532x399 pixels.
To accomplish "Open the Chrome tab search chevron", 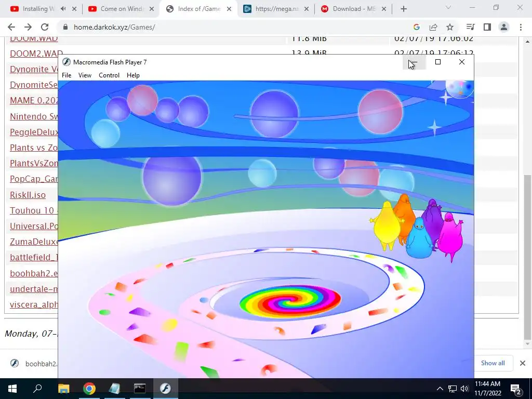I will coord(448,7).
